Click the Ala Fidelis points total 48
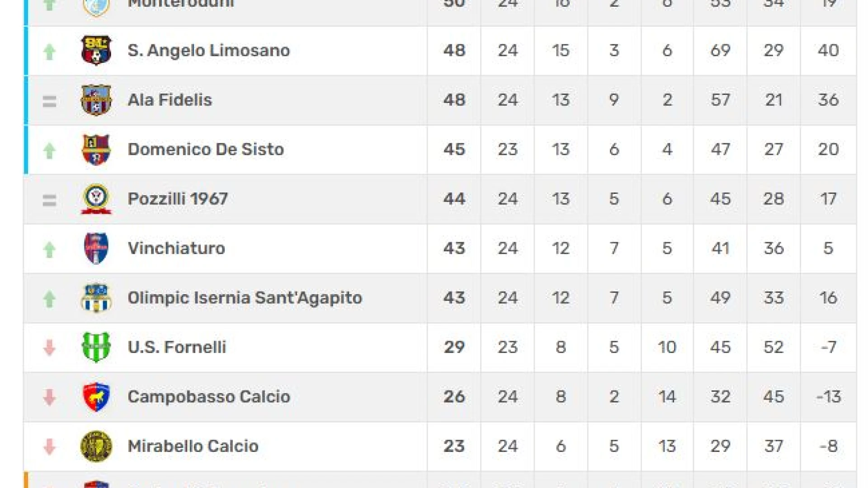 click(x=454, y=100)
